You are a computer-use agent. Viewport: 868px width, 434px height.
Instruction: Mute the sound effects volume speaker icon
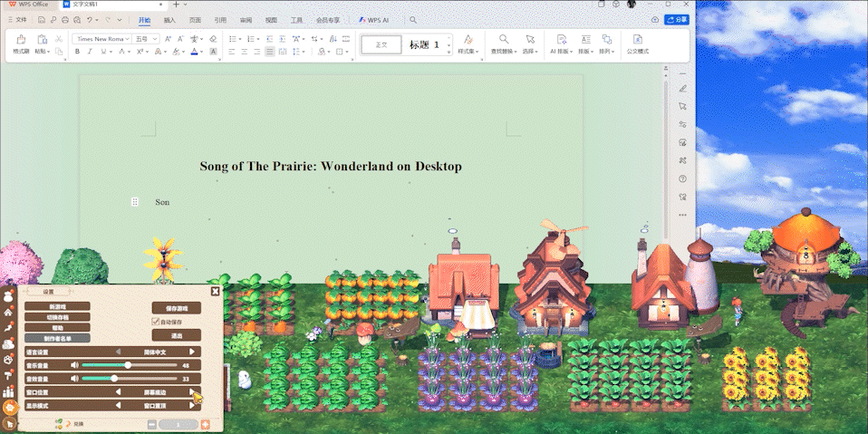[x=74, y=379]
